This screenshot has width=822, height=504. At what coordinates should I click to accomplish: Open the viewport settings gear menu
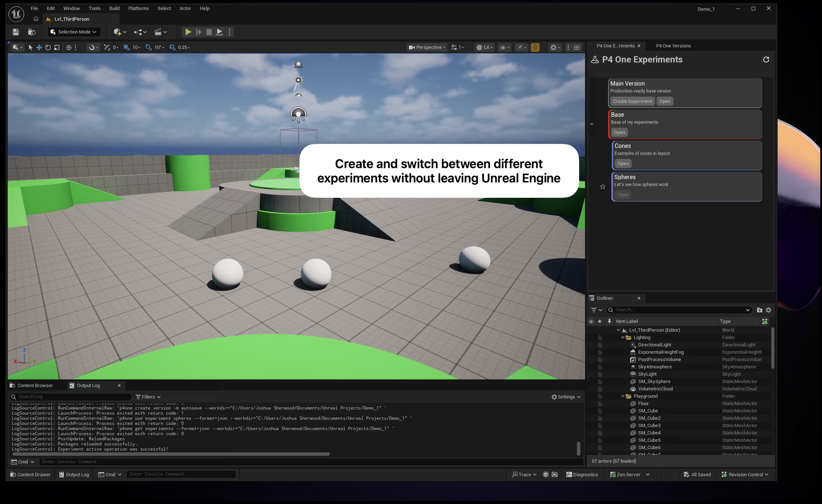click(555, 47)
